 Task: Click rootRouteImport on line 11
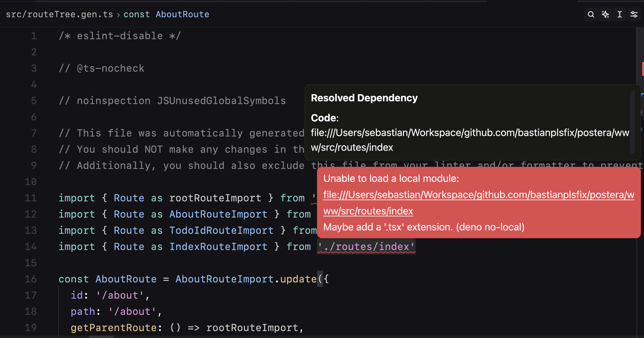point(215,198)
